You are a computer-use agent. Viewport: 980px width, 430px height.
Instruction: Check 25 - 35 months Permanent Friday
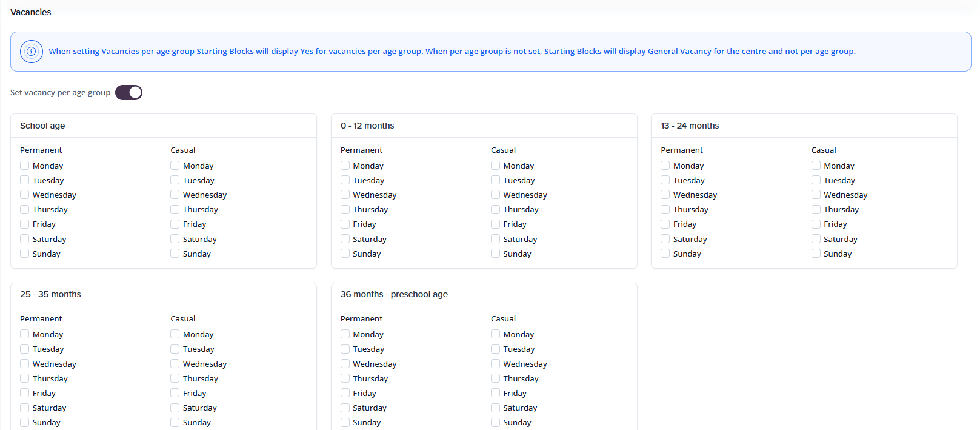(x=25, y=393)
